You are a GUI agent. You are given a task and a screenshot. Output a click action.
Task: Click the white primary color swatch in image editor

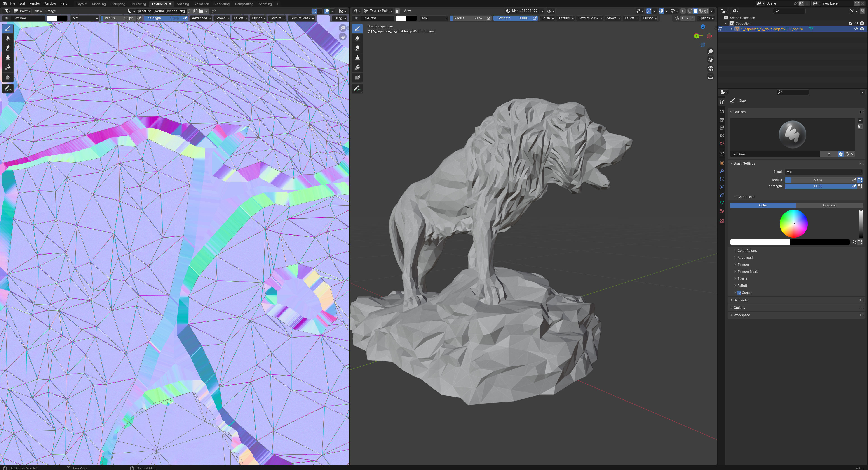(x=52, y=18)
